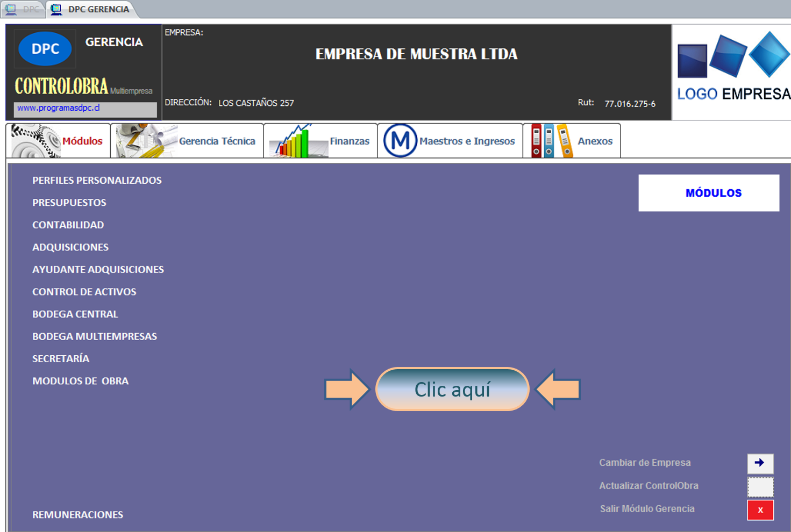Click the Anexos binders icon
The width and height of the screenshot is (791, 532).
[x=547, y=140]
